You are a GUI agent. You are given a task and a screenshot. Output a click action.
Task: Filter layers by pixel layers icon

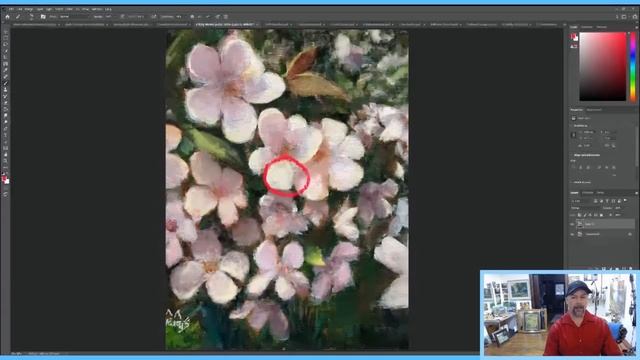(x=595, y=201)
